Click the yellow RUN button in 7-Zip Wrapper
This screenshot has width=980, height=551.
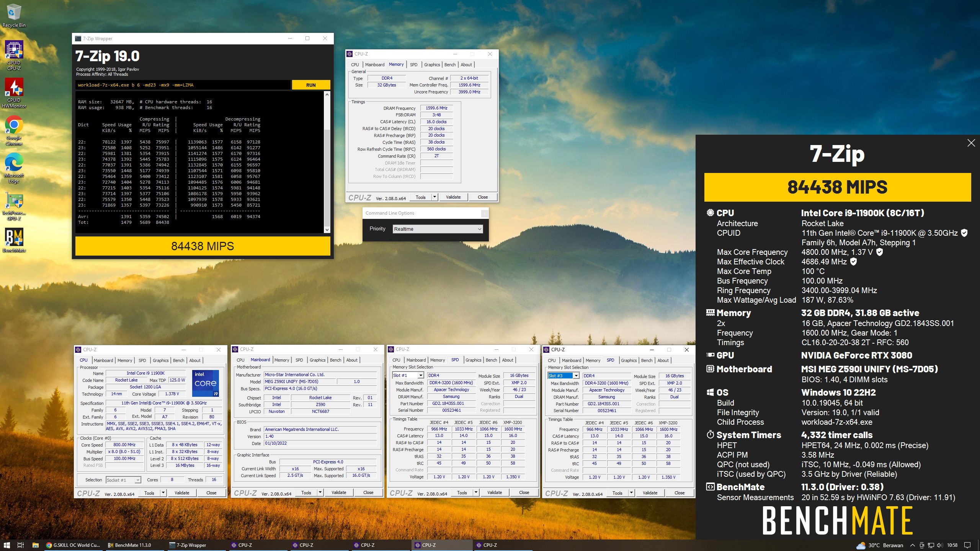click(x=311, y=85)
